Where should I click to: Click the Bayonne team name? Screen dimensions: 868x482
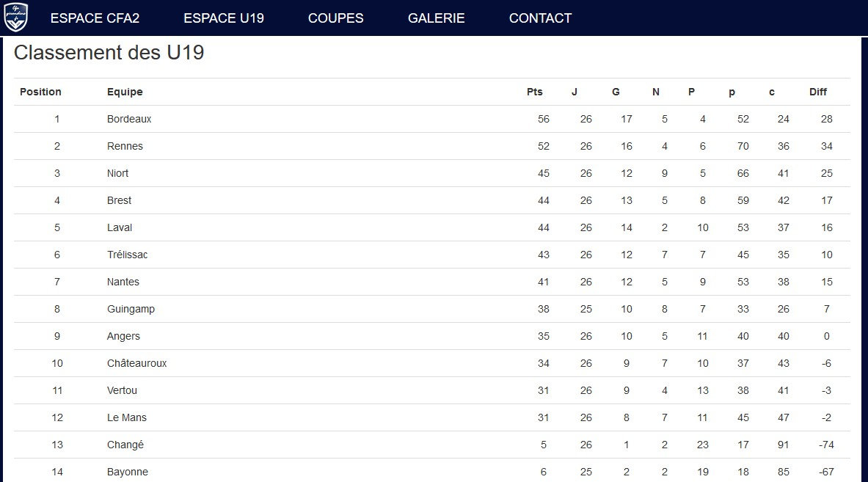coord(128,472)
